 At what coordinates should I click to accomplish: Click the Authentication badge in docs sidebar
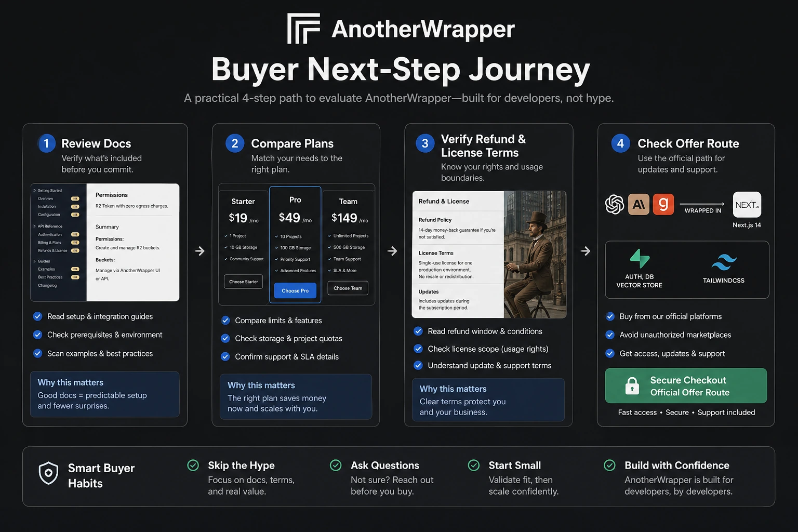tap(75, 234)
